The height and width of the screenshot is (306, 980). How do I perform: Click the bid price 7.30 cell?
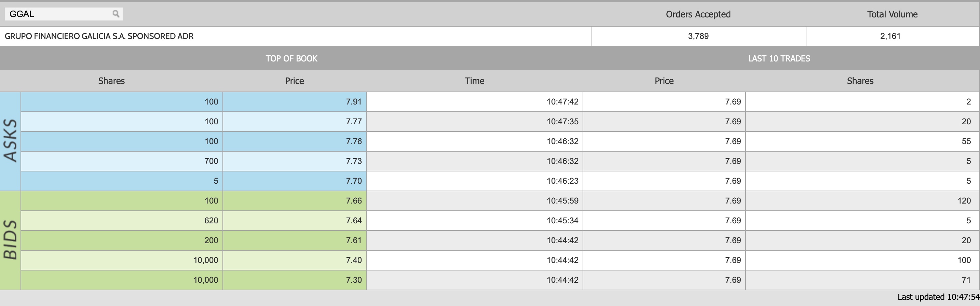click(x=295, y=280)
